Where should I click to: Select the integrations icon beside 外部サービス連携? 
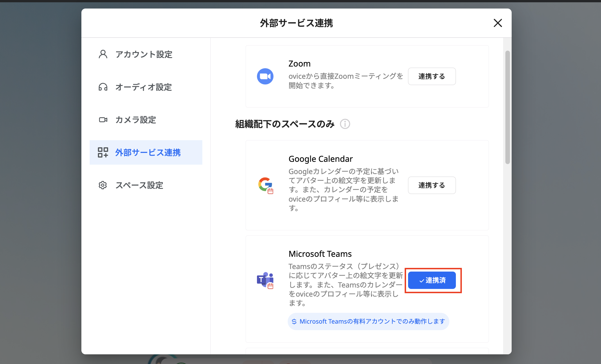tap(103, 153)
